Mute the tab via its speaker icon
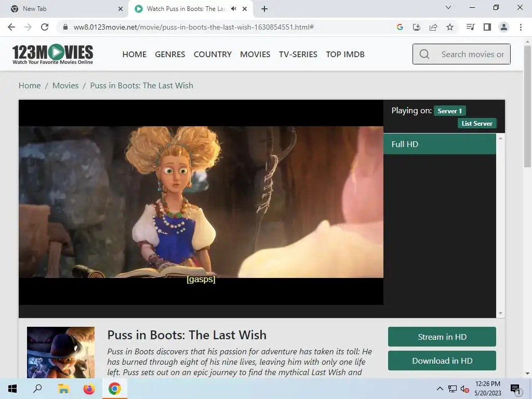This screenshot has width=532, height=399. point(233,9)
